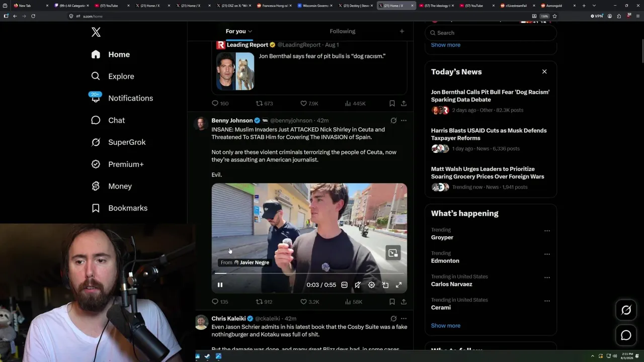Open Javier Negre source link on video
644x362 pixels.
tap(245, 262)
